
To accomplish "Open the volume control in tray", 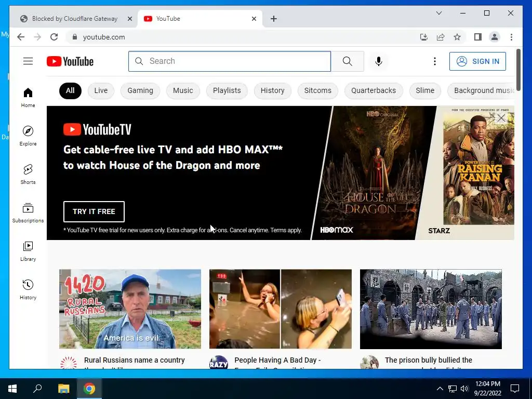I will tap(464, 389).
